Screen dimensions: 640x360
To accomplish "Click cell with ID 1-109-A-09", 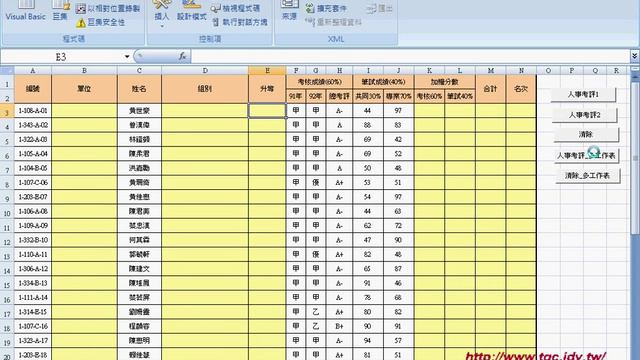I will pyautogui.click(x=33, y=226).
